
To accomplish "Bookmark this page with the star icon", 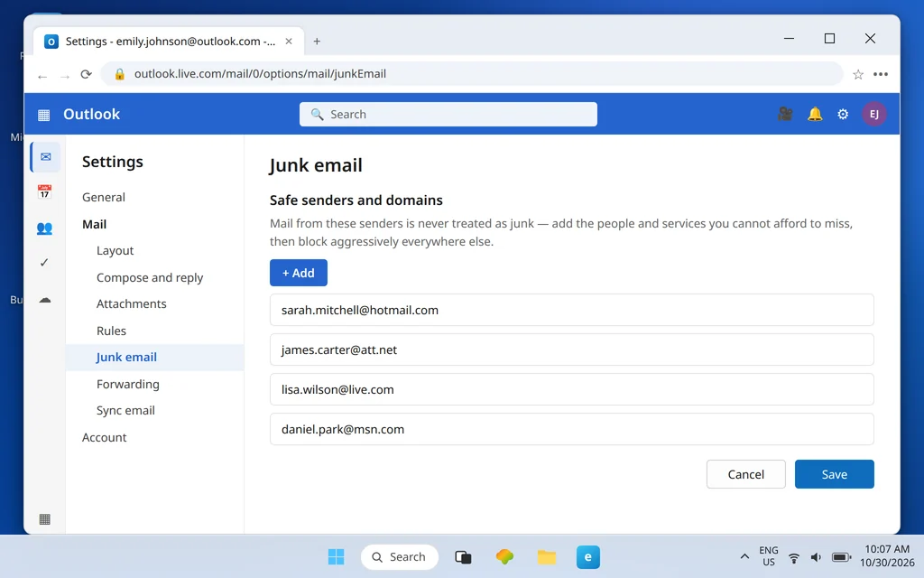I will click(x=858, y=74).
